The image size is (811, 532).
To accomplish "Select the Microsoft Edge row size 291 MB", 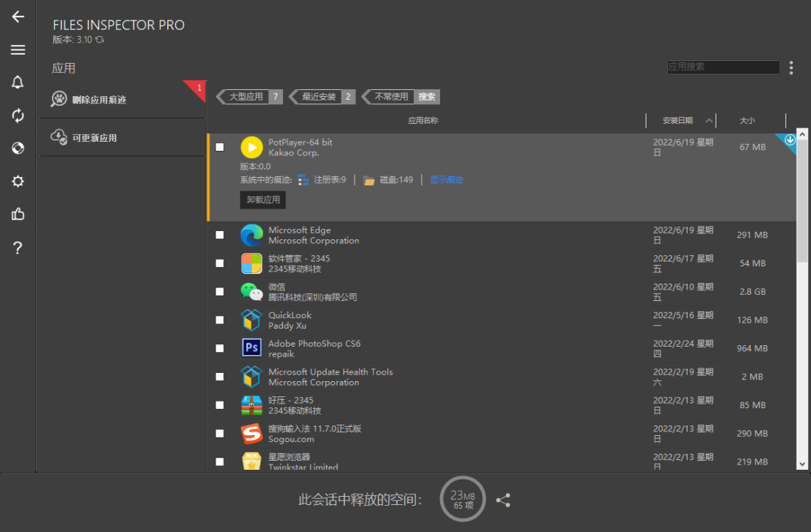I will [752, 236].
